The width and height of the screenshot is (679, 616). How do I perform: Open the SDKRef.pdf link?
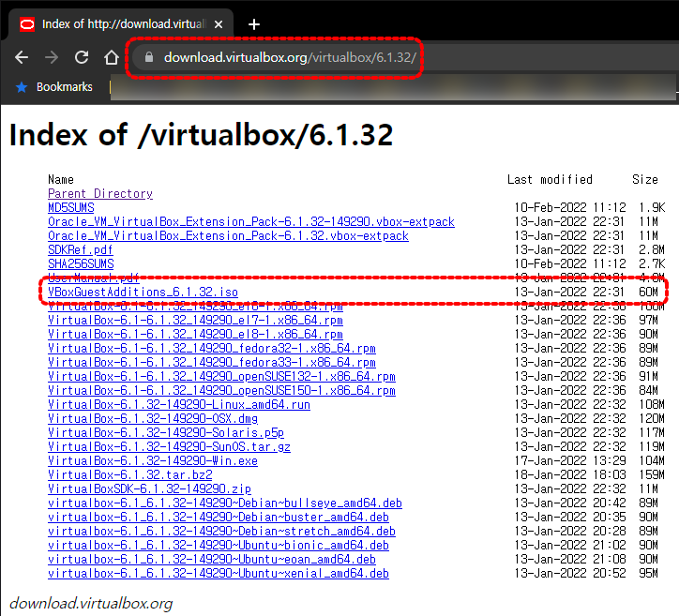click(81, 249)
